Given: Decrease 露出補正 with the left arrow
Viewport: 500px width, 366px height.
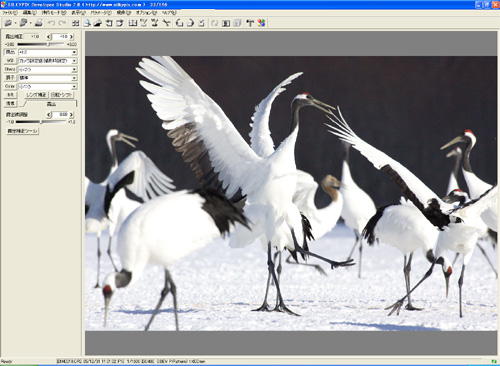Looking at the screenshot, I should (x=49, y=36).
